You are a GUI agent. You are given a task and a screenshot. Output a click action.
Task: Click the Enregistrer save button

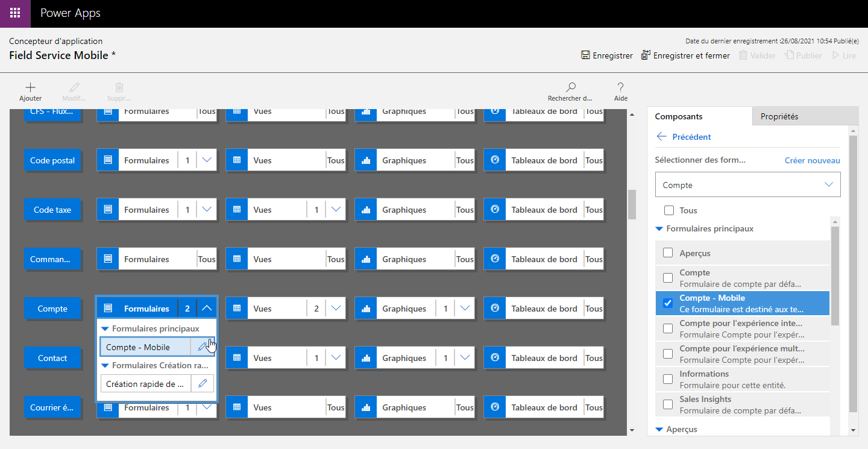click(606, 55)
